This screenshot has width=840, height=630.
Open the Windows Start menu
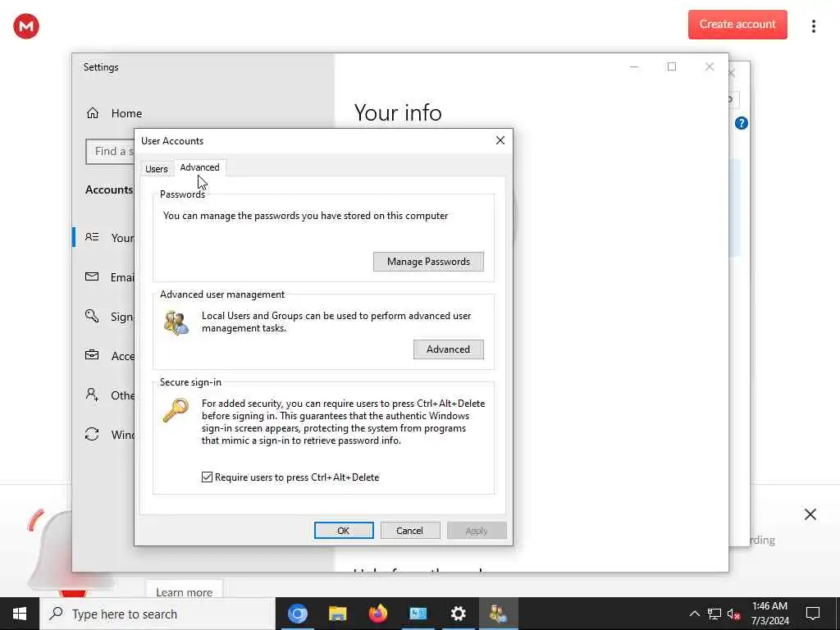point(20,614)
